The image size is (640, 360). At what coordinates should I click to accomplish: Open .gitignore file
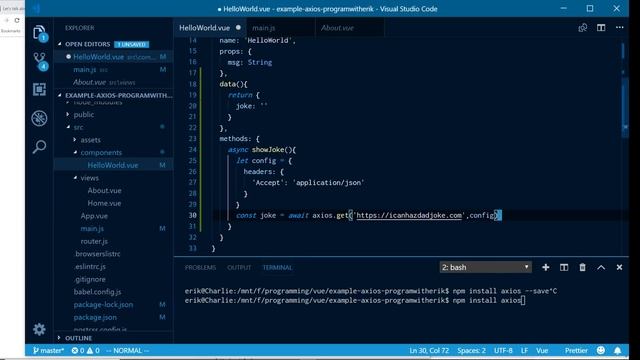point(90,279)
